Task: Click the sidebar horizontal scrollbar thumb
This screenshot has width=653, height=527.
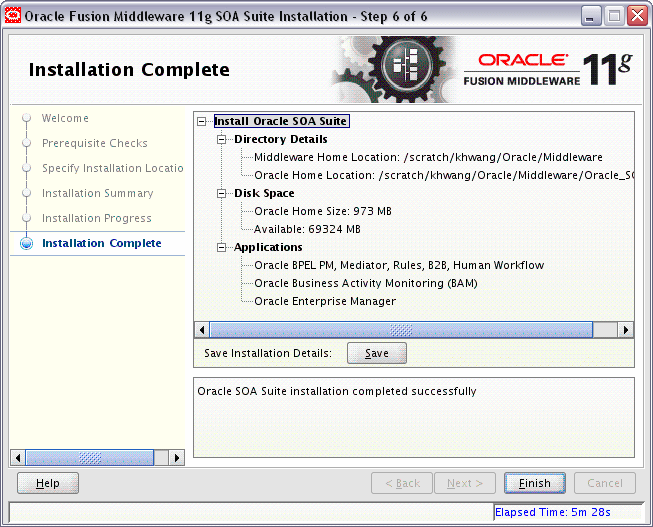Action: [90, 458]
